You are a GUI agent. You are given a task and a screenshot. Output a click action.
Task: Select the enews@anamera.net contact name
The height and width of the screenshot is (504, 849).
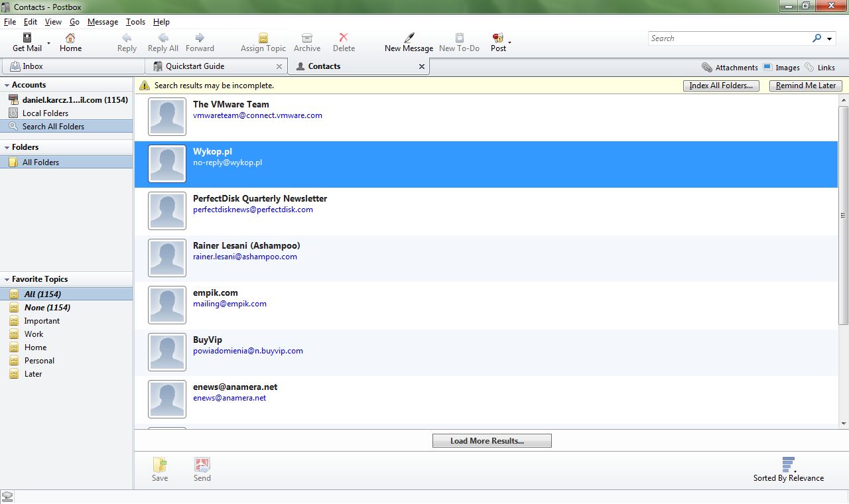pyautogui.click(x=235, y=387)
